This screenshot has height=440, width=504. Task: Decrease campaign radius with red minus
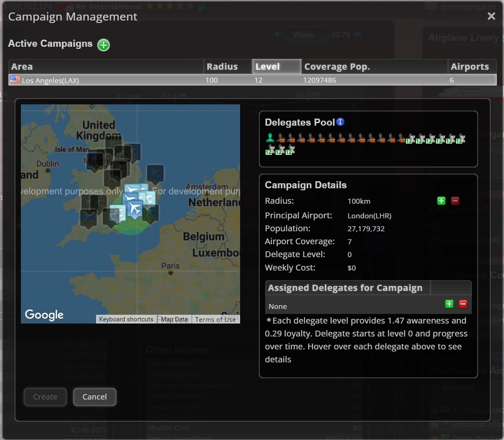455,201
